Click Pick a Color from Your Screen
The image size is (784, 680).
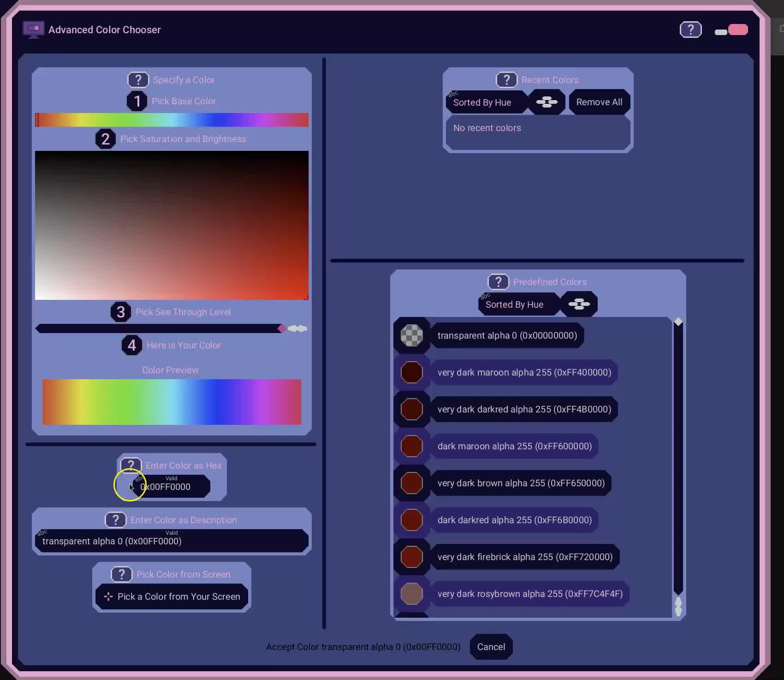[172, 596]
